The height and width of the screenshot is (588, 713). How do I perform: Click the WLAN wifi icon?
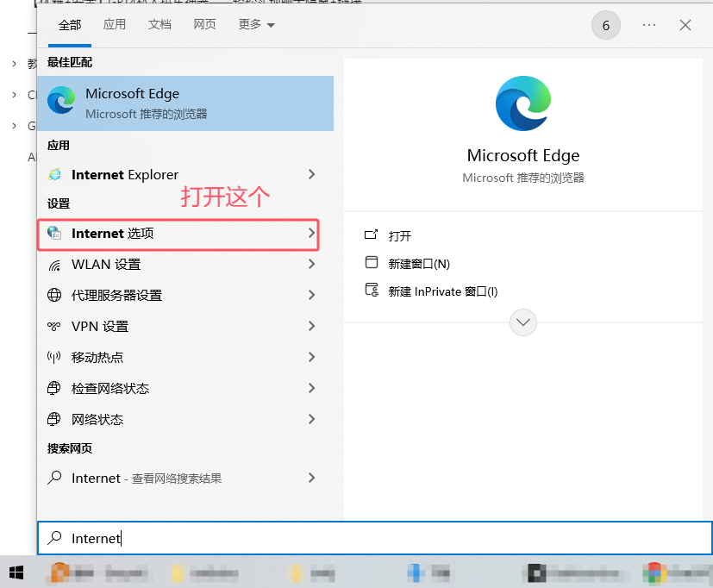click(x=54, y=265)
